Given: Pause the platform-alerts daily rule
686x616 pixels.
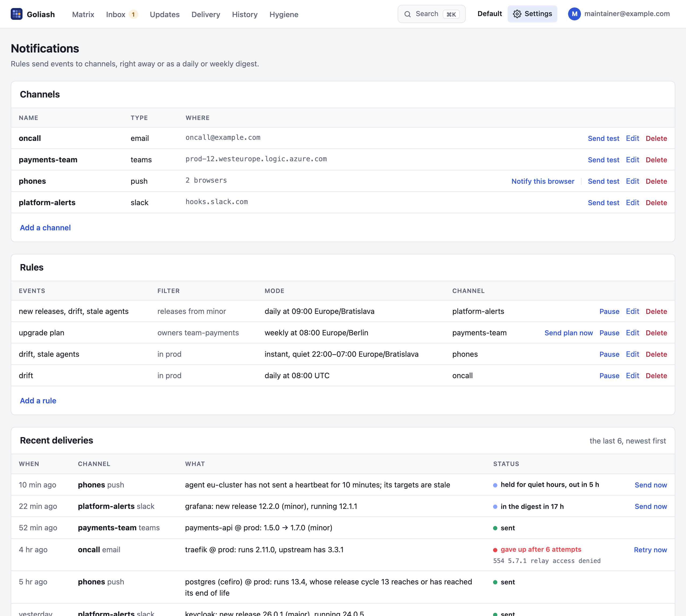Looking at the screenshot, I should [x=609, y=311].
